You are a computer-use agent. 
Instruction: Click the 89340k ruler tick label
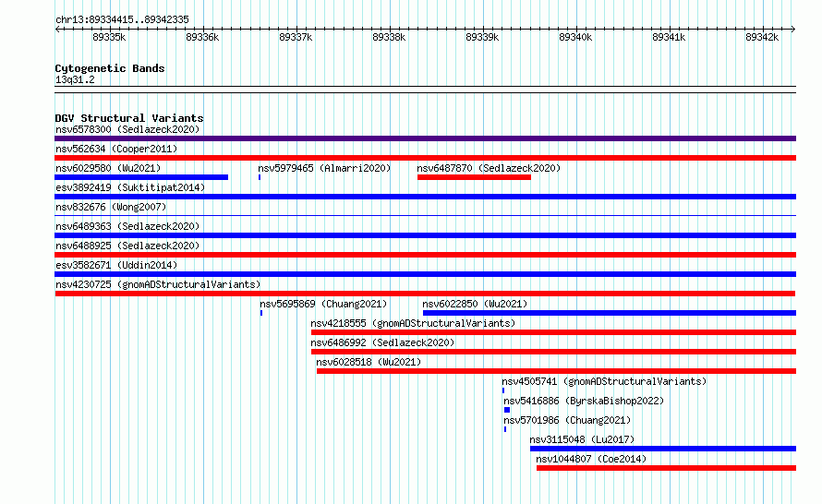(x=575, y=37)
